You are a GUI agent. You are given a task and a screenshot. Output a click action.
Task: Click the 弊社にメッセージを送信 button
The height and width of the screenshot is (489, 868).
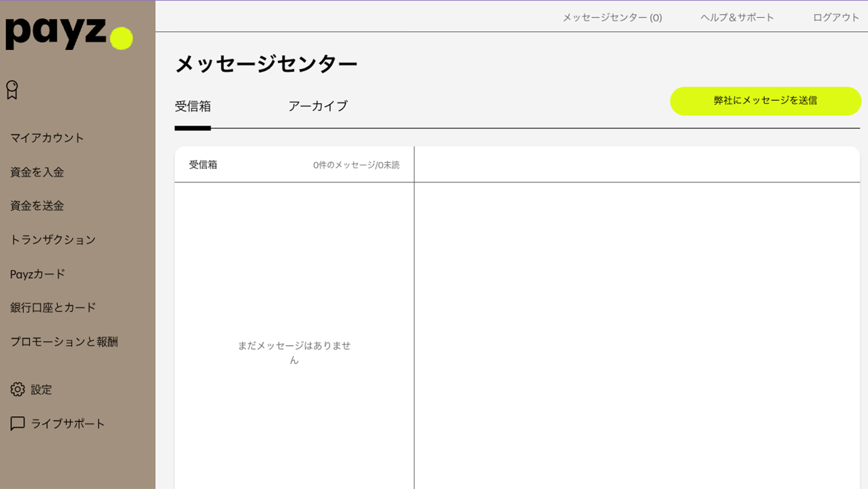(x=765, y=101)
